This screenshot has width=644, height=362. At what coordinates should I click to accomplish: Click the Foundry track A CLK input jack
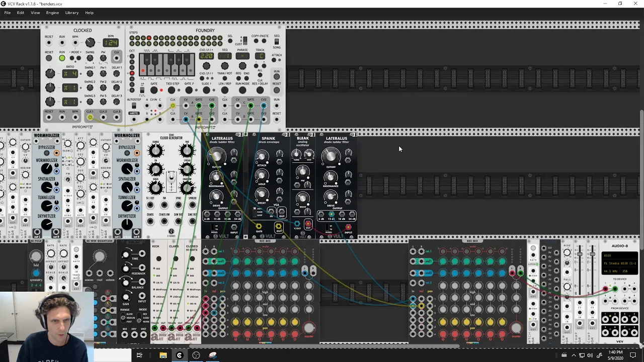point(173,105)
